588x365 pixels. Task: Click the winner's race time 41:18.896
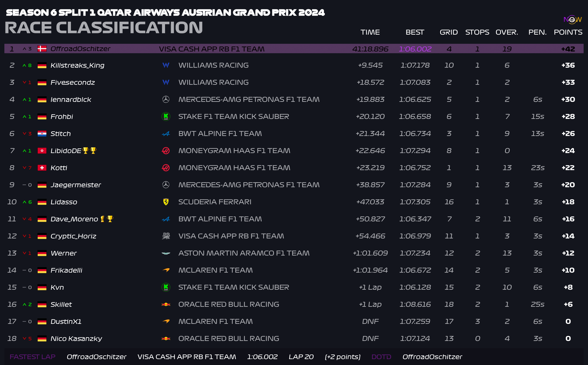(370, 49)
